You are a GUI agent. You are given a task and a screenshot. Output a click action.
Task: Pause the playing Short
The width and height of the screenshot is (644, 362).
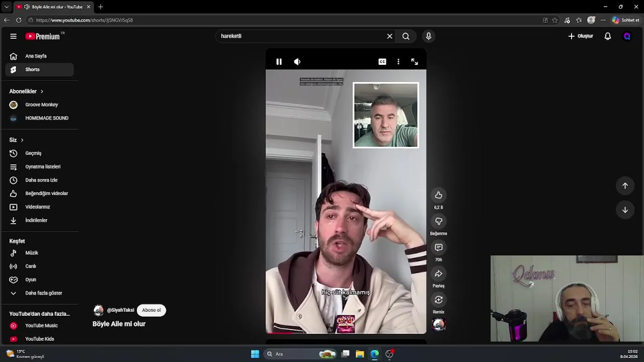click(279, 62)
